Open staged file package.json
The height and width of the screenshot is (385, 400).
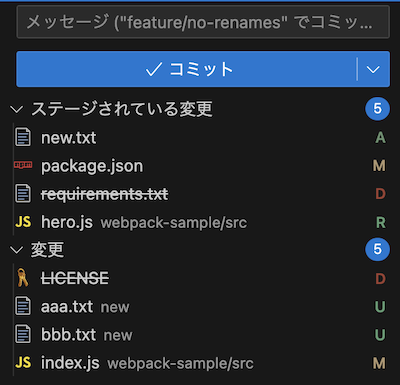(92, 166)
